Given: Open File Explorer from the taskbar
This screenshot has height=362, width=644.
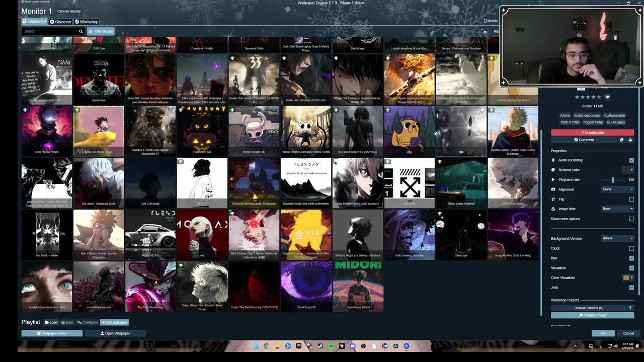Looking at the screenshot, I should coord(277,346).
